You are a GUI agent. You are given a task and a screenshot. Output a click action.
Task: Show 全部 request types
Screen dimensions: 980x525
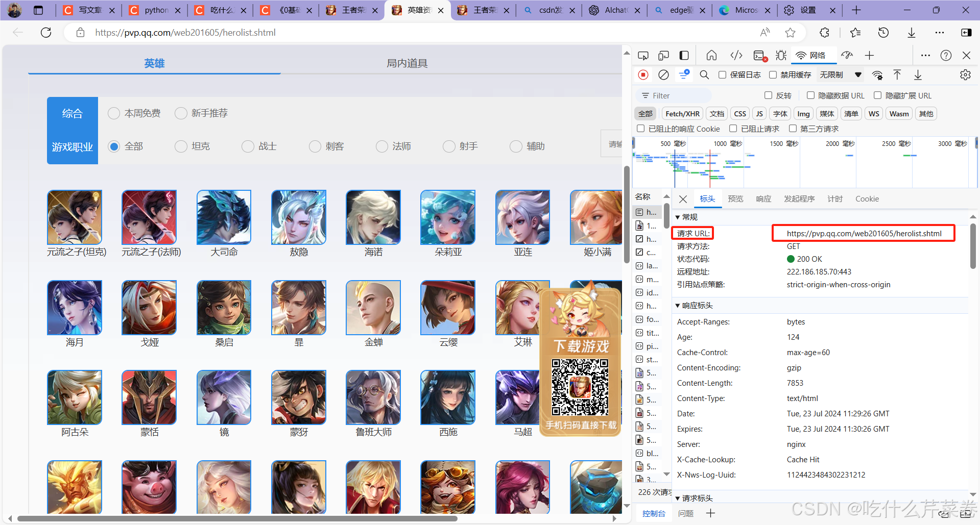pyautogui.click(x=646, y=114)
